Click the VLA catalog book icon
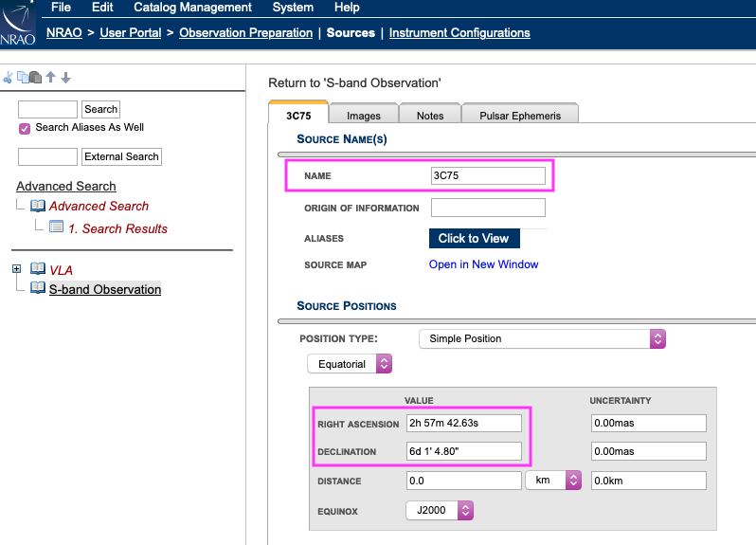This screenshot has width=756, height=545. (38, 269)
